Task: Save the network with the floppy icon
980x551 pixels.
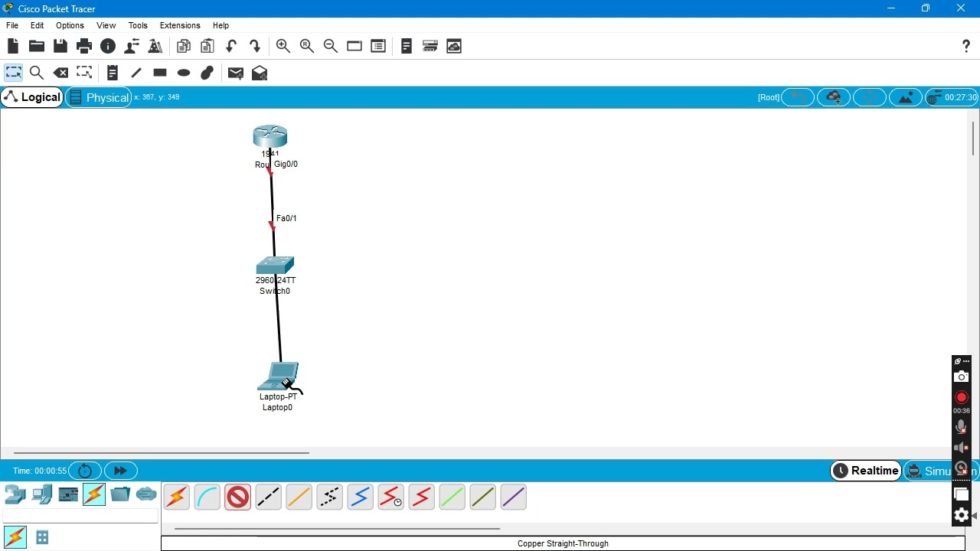Action: pyautogui.click(x=60, y=46)
